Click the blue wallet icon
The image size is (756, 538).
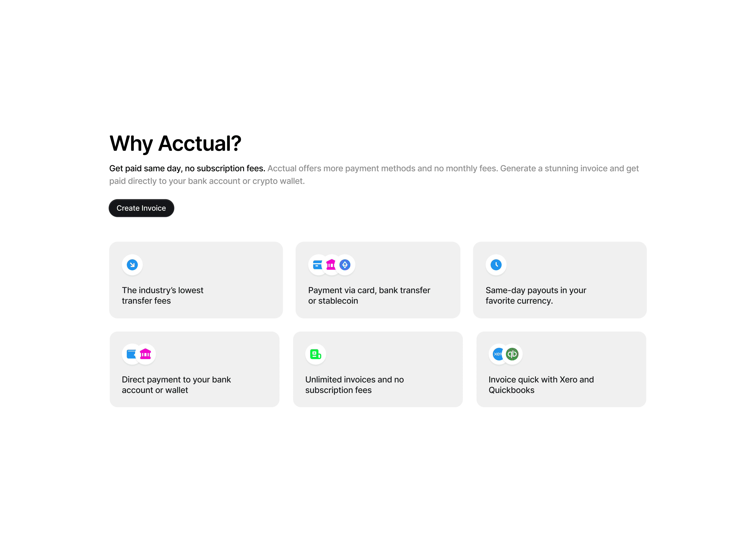(131, 354)
